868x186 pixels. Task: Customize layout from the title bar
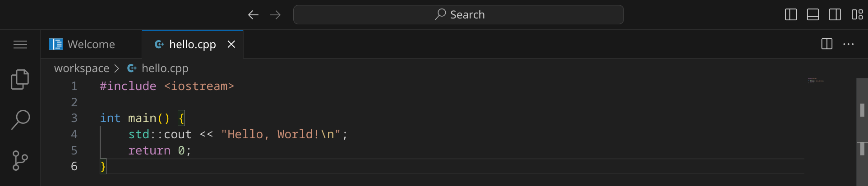coord(857,15)
